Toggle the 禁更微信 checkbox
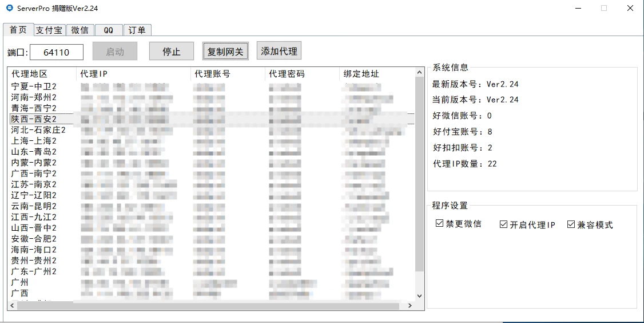Image resolution: width=644 pixels, height=323 pixels. 439,224
